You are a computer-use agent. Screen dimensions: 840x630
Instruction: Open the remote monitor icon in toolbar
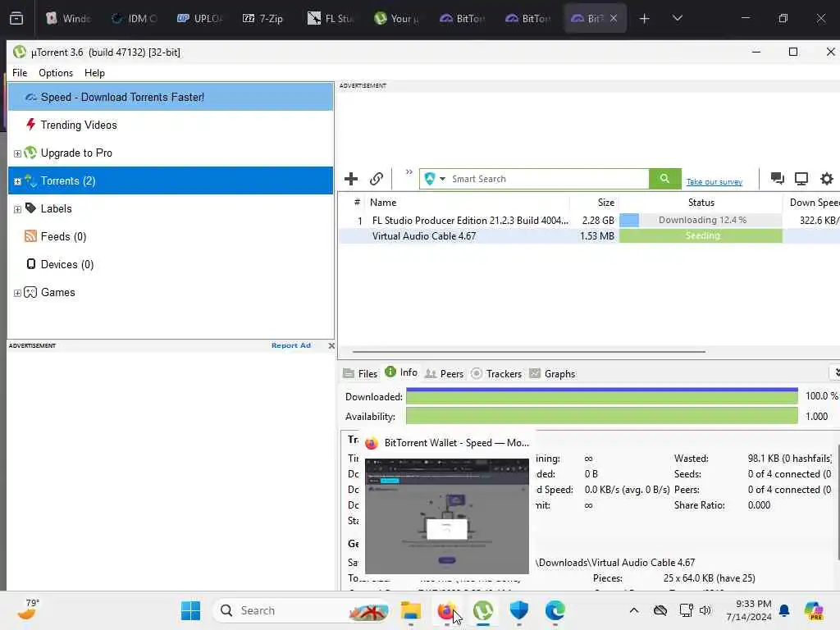801,178
